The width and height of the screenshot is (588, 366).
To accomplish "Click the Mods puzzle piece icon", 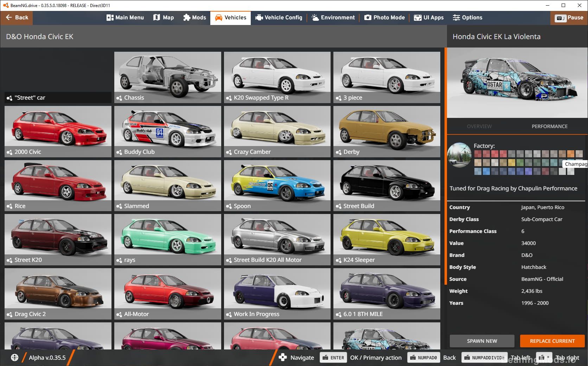I will (186, 18).
